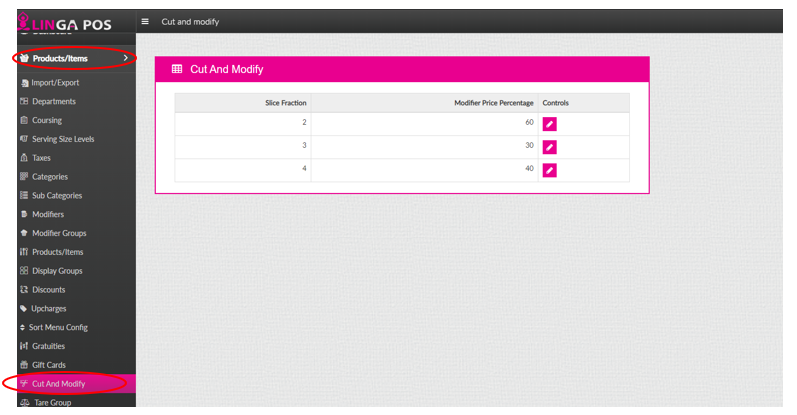797x415 pixels.
Task: Click the Discounts sidebar icon
Action: pyautogui.click(x=24, y=289)
